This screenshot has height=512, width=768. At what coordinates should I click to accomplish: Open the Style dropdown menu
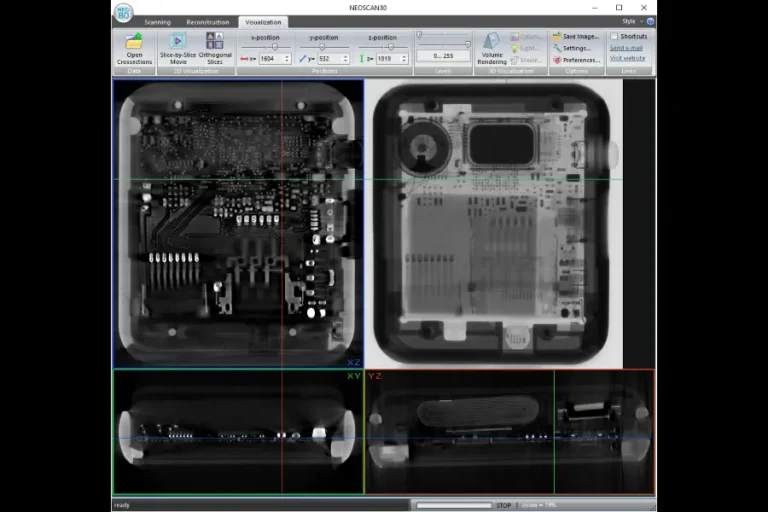[629, 21]
